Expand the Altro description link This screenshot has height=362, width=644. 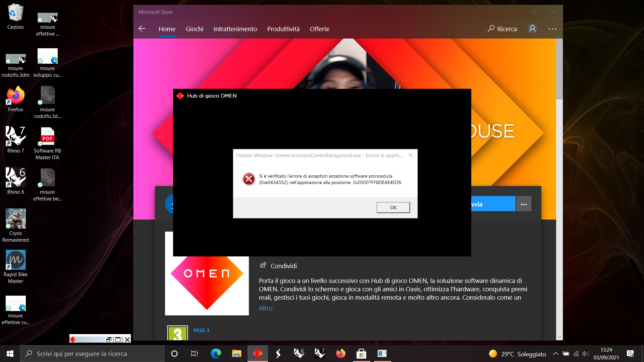pos(265,308)
